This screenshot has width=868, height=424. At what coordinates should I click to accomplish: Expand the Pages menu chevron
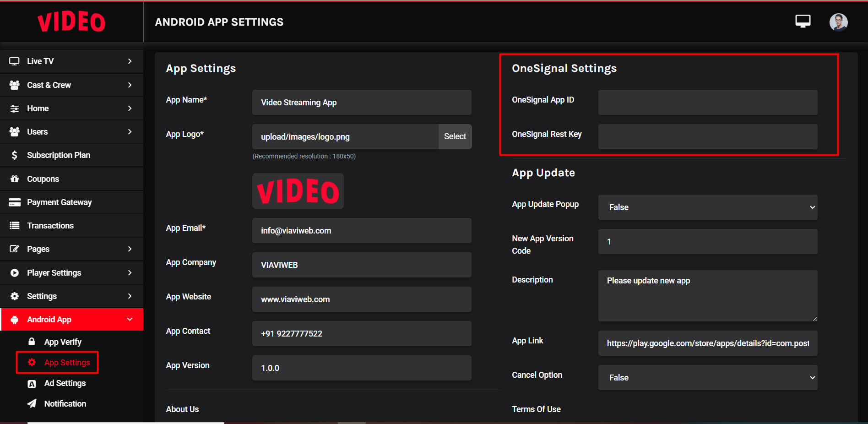(130, 249)
